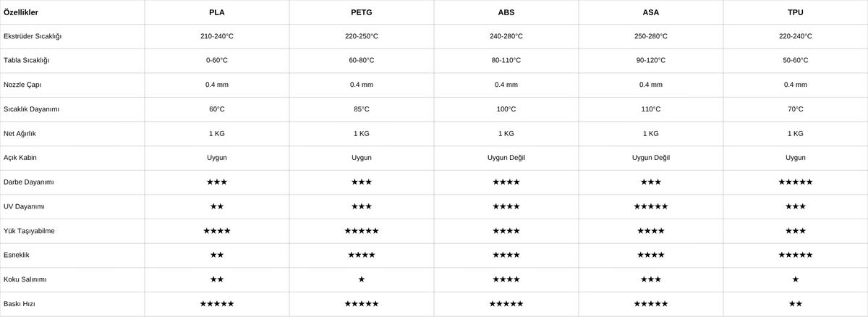
Task: Click the PLA column header
Action: 216,12
